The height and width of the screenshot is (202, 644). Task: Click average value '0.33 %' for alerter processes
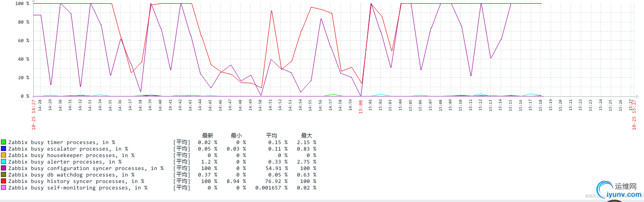[x=278, y=162]
